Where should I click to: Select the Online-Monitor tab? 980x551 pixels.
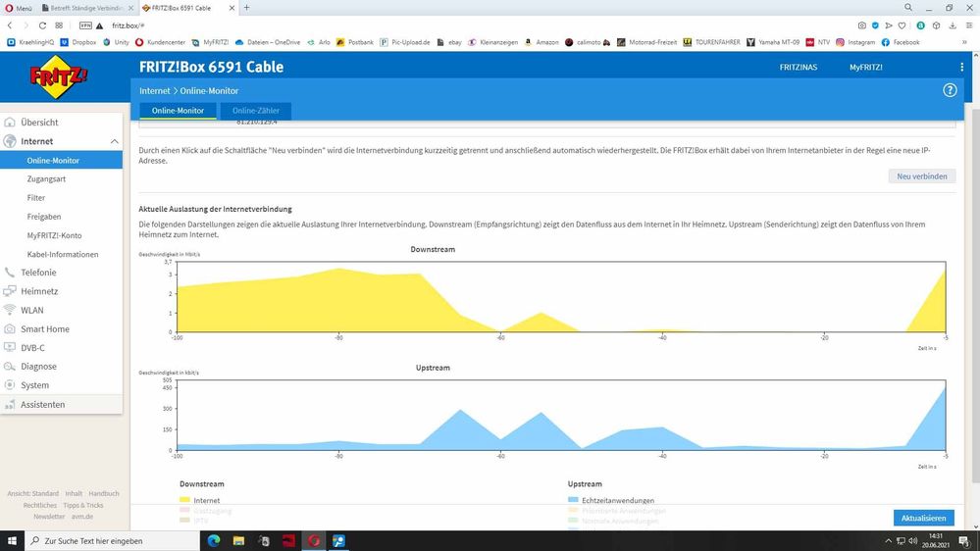coord(178,111)
